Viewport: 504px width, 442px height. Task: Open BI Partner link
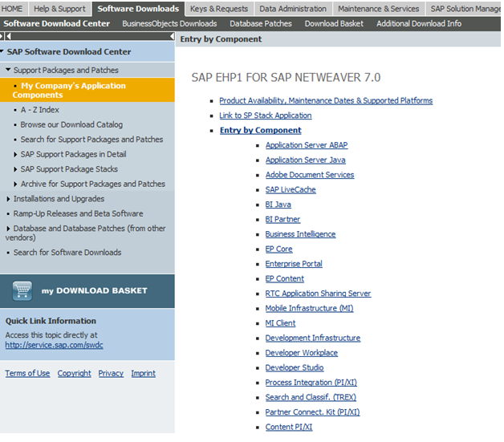pyautogui.click(x=282, y=219)
